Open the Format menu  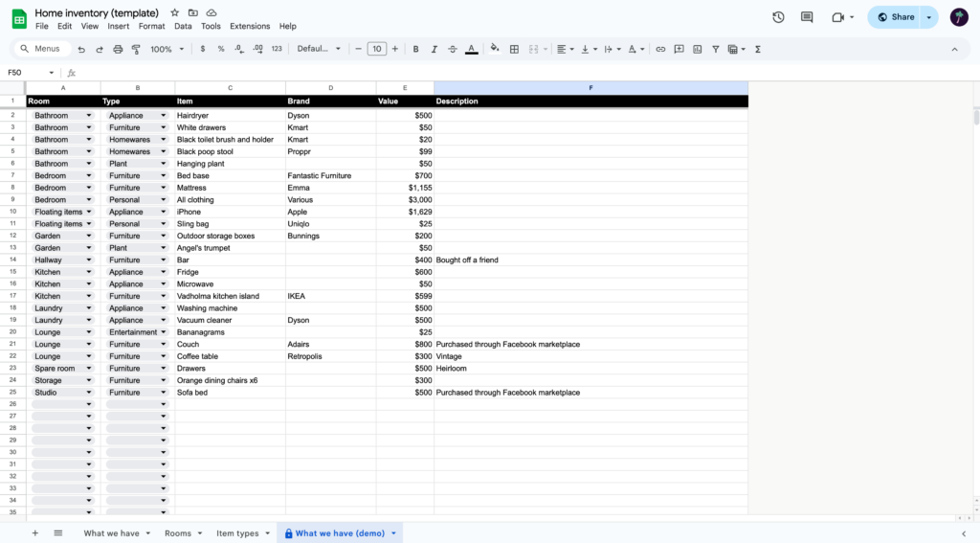point(152,26)
